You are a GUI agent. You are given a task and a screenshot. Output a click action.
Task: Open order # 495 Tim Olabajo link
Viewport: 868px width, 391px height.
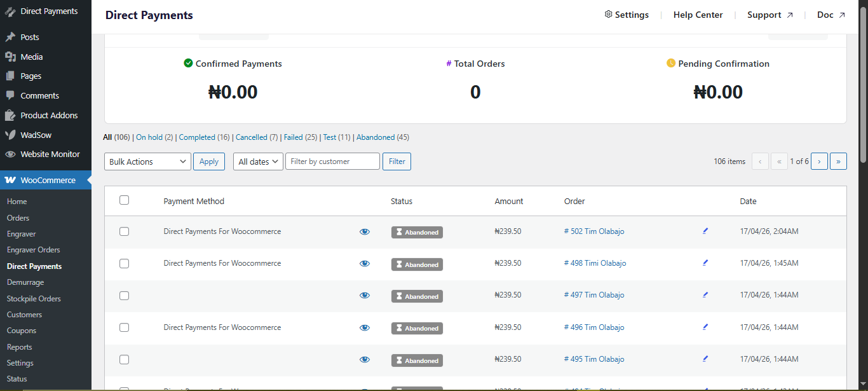click(x=594, y=359)
